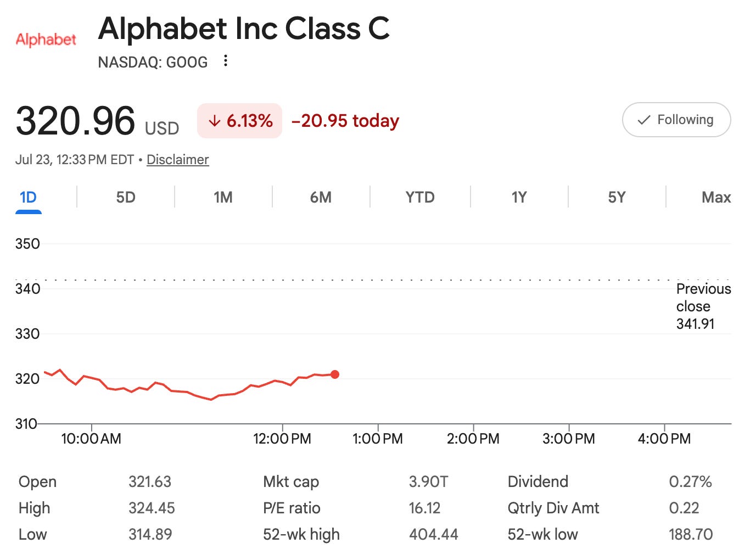Open the Disclaimer link
The image size is (739, 560).
[177, 160]
